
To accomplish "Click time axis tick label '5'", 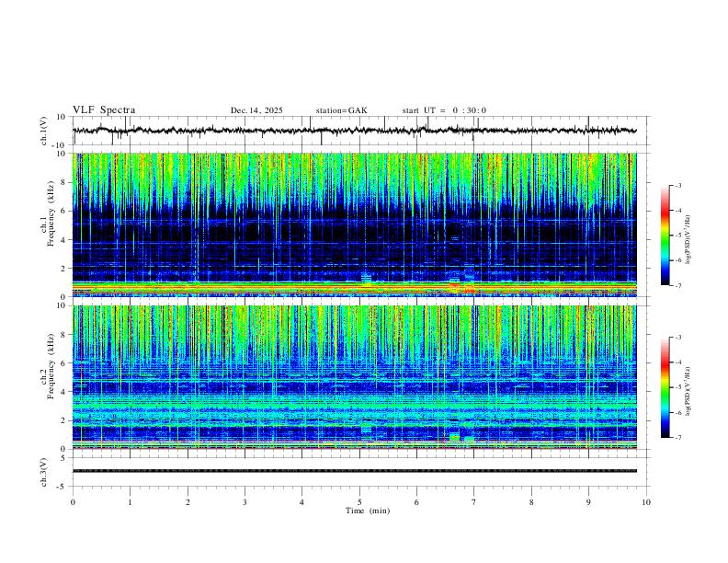I will pos(359,502).
